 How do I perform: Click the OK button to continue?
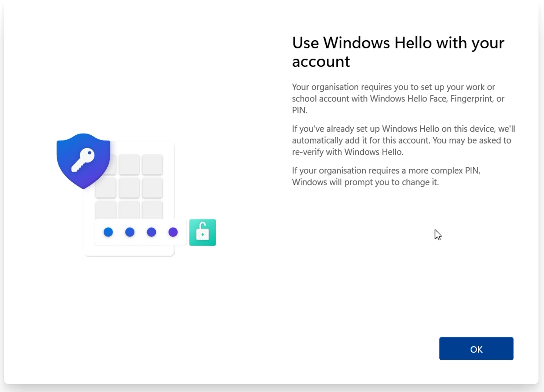[x=476, y=349]
